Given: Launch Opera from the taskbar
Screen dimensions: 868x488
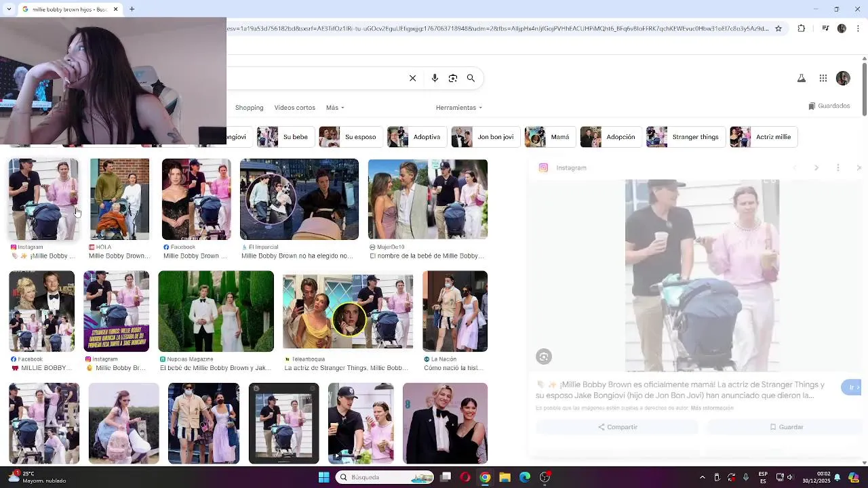Looking at the screenshot, I should [465, 477].
